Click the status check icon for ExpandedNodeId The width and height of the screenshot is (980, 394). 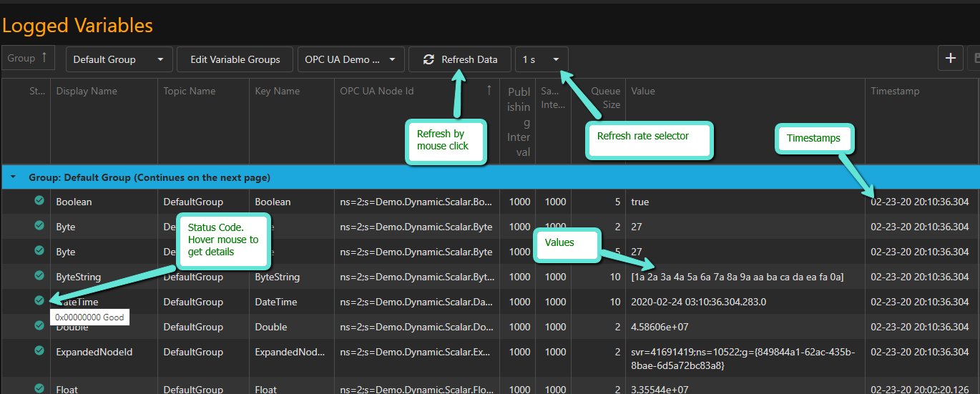(x=39, y=350)
